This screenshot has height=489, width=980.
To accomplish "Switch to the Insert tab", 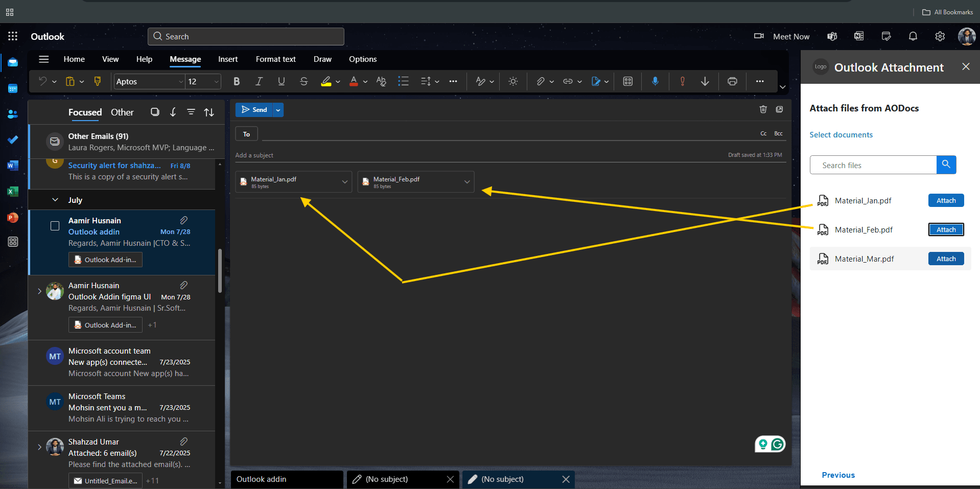I will [x=228, y=59].
